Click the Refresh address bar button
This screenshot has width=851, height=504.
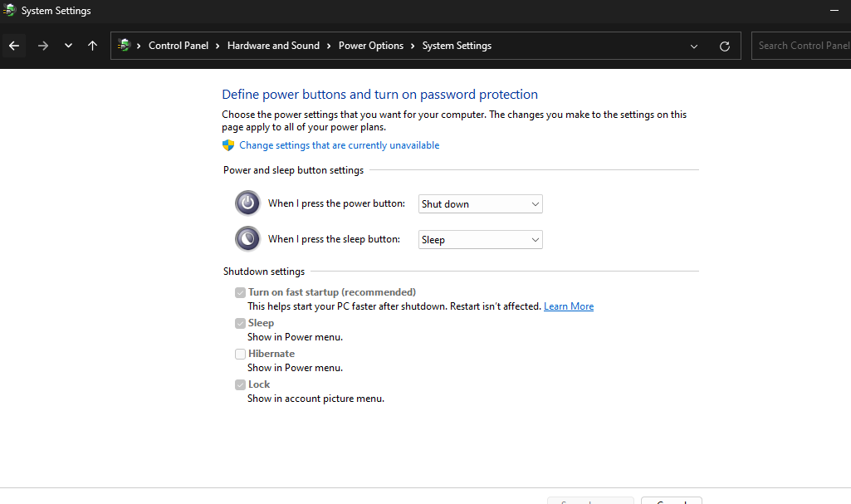(x=725, y=46)
